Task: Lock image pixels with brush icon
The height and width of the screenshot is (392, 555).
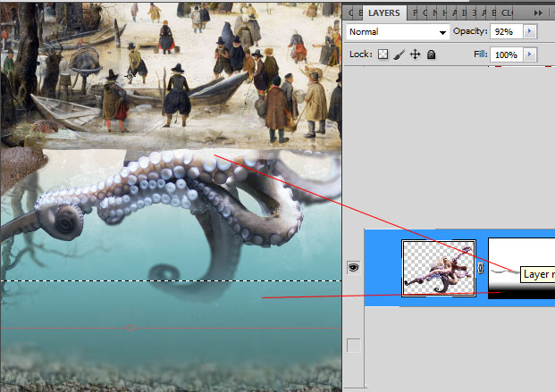Action: click(399, 54)
